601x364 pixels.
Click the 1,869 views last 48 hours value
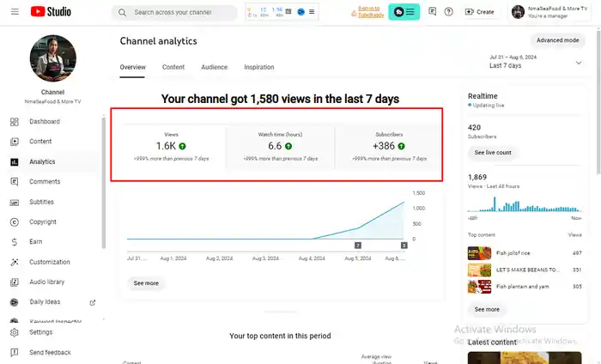pos(477,178)
